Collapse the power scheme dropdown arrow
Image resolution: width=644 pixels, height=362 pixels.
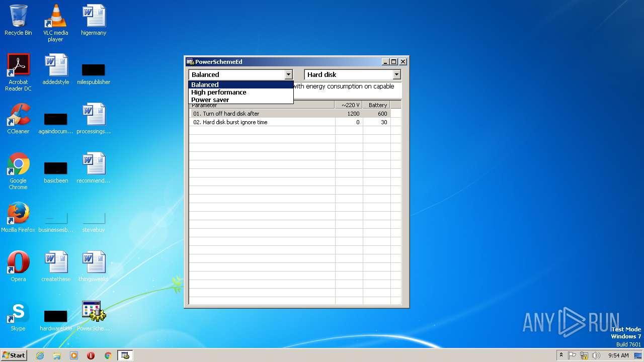click(288, 74)
